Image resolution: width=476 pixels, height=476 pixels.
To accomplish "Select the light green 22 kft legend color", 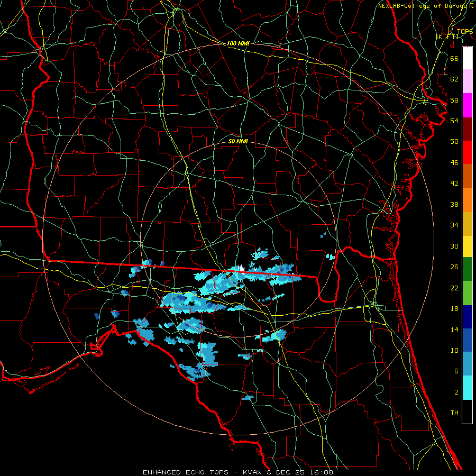I will pos(467,293).
